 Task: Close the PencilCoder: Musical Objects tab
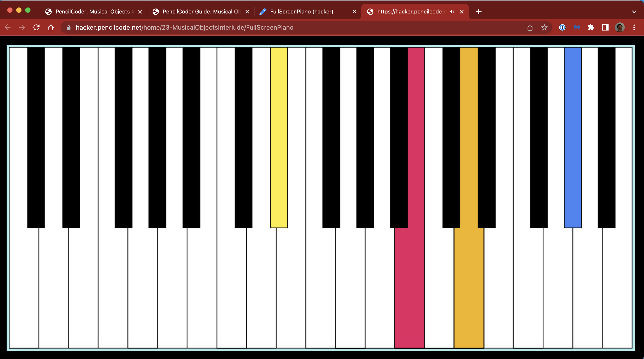[x=140, y=12]
